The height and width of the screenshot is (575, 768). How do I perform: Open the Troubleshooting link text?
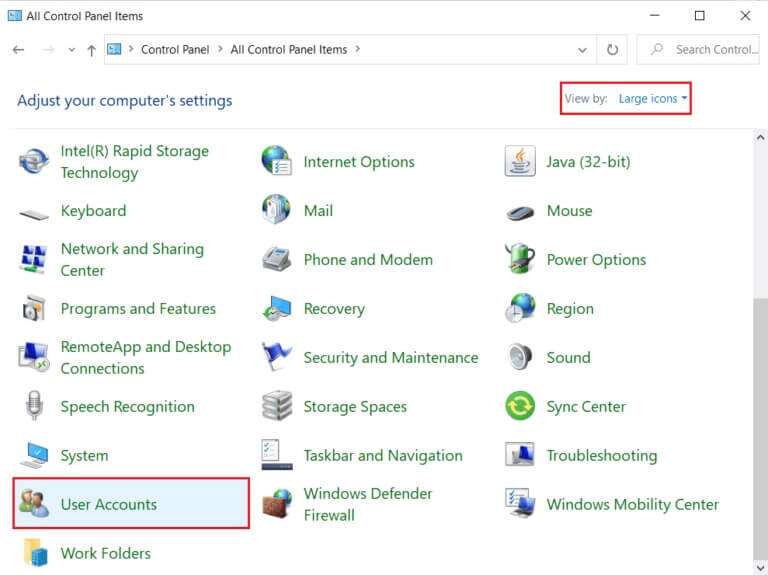(602, 455)
